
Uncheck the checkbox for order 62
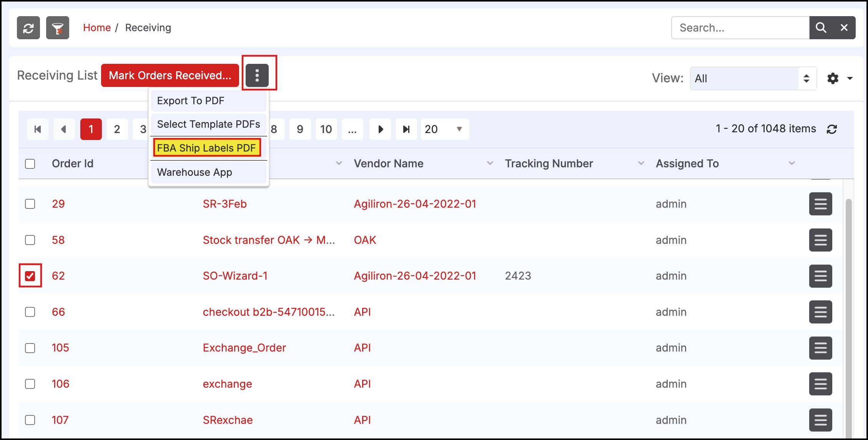(x=30, y=276)
